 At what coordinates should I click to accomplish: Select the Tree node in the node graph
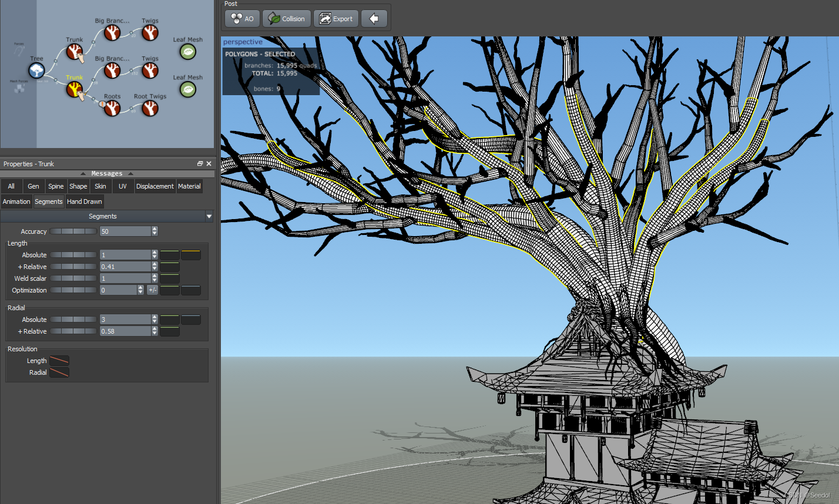point(36,69)
